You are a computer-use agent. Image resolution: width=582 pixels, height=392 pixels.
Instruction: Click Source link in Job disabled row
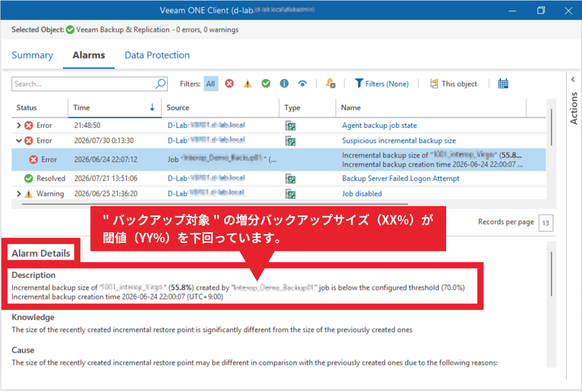(206, 194)
